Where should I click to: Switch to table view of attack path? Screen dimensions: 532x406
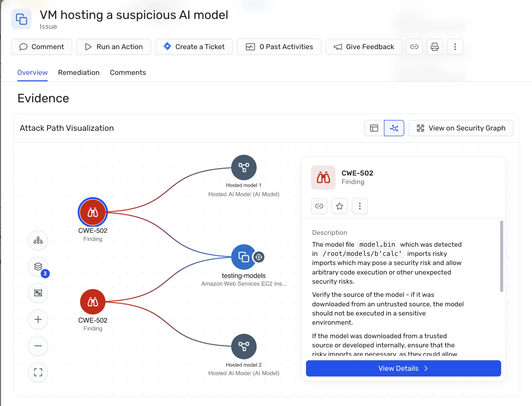374,128
